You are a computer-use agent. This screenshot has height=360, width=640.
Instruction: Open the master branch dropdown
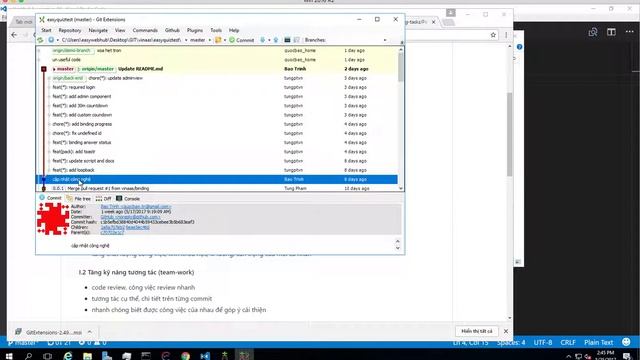pyautogui.click(x=210, y=40)
